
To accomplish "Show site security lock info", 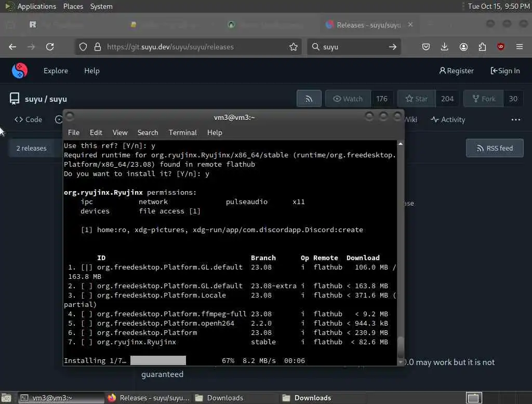I will click(98, 47).
